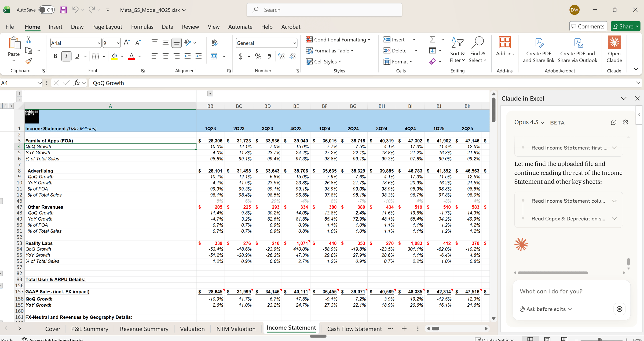
Task: Click Increase Indent icon
Action: pyautogui.click(x=199, y=56)
